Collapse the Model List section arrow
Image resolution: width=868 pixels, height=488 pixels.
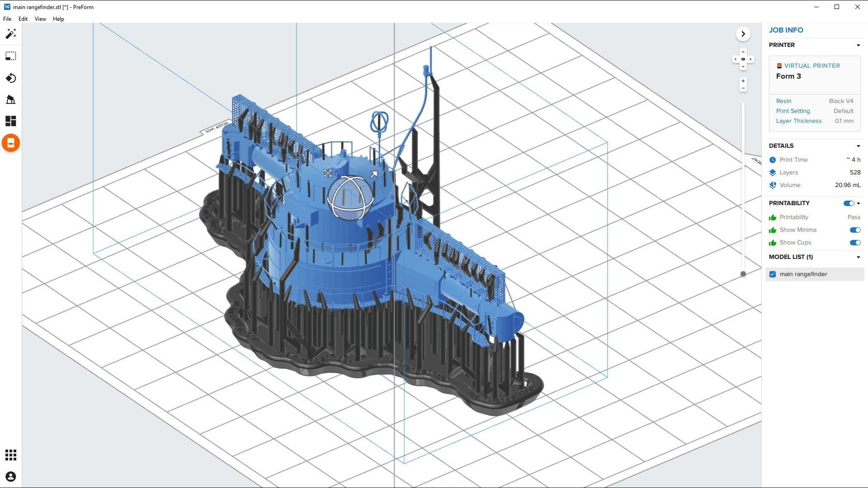tap(858, 257)
